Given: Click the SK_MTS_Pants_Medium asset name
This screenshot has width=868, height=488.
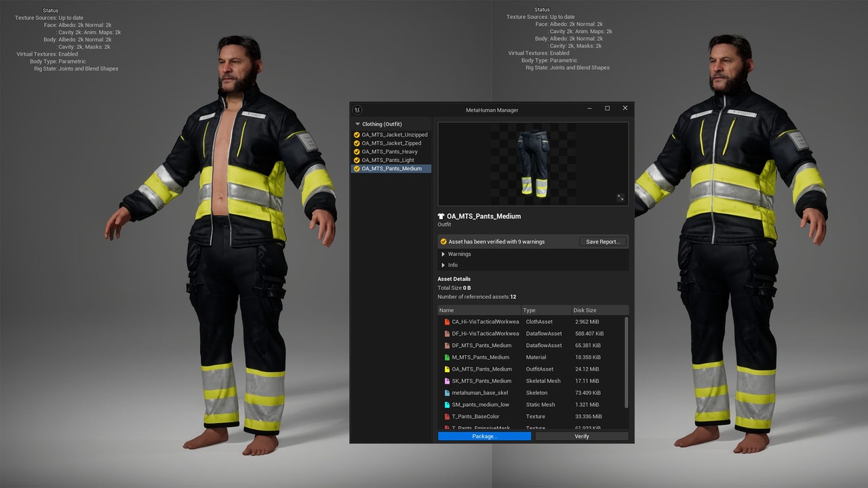Looking at the screenshot, I should 481,381.
